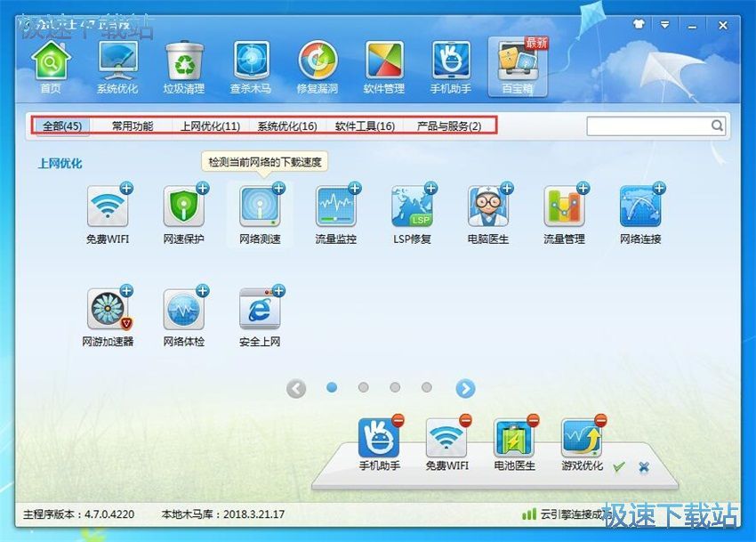This screenshot has width=756, height=542.
Task: Add 免费WIFI via its plus badge
Action: 127,188
